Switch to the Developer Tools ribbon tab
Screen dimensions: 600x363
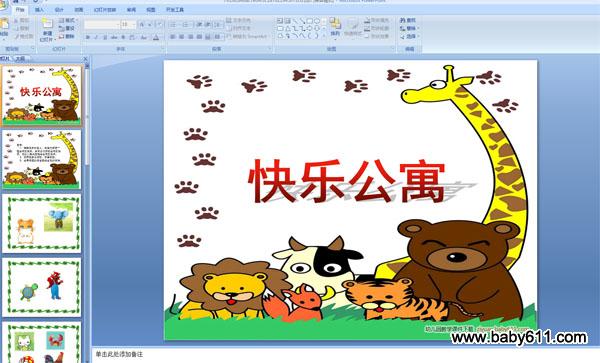pos(175,10)
